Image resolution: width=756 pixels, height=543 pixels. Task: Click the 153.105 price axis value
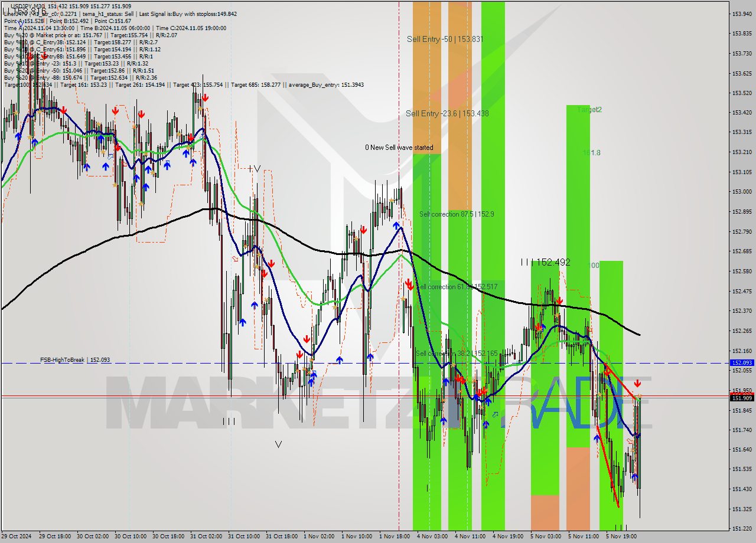point(742,172)
